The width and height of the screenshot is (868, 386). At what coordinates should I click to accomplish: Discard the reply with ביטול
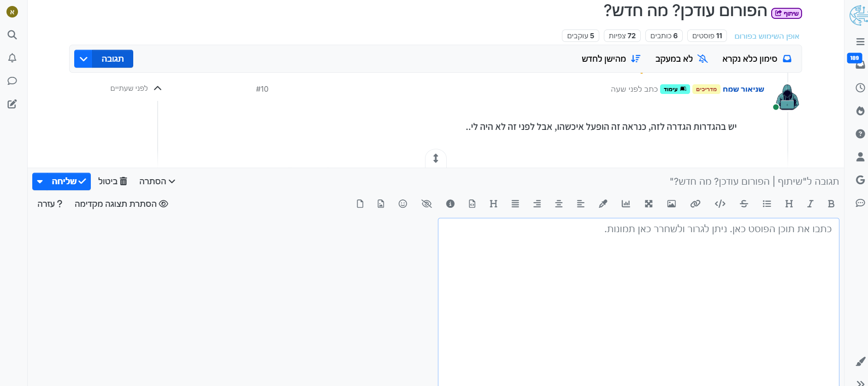[x=113, y=181]
